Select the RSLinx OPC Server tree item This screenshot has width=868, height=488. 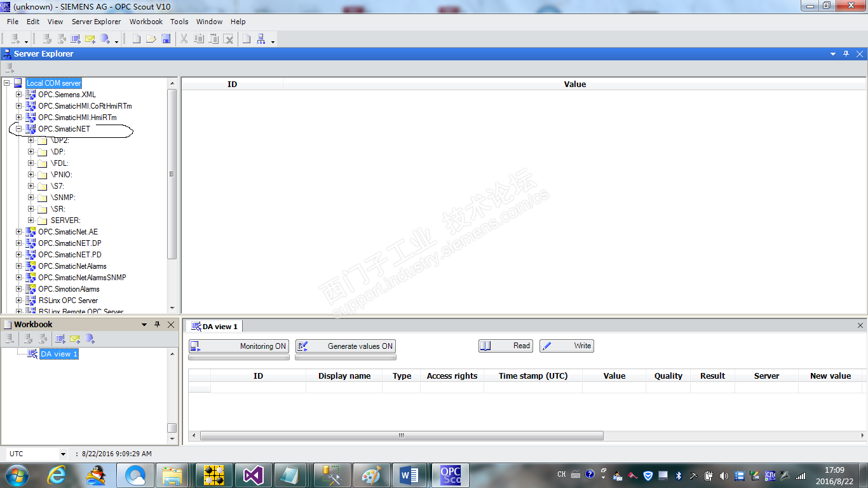click(68, 301)
